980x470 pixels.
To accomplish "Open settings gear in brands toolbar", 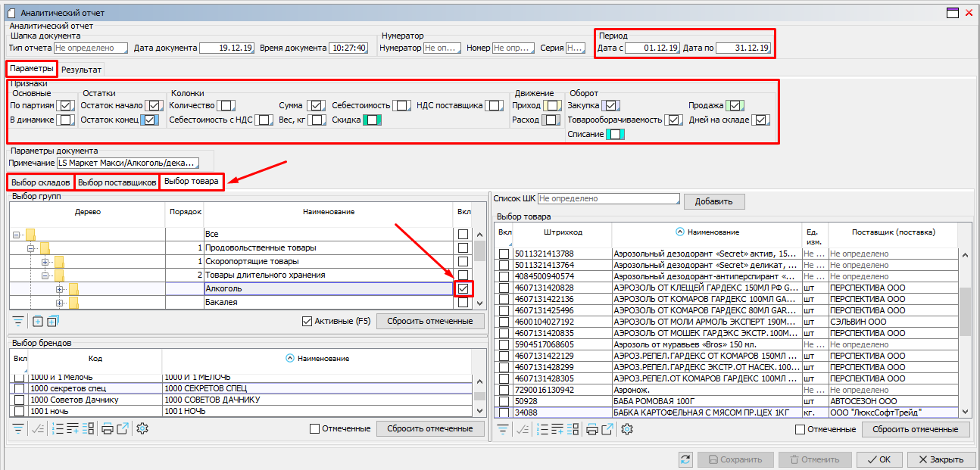I will [x=142, y=429].
